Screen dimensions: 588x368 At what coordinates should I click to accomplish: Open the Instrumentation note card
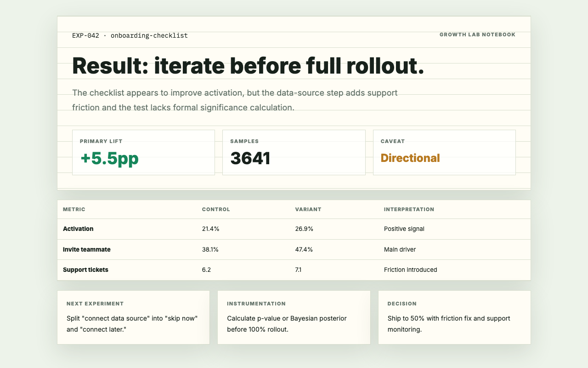[294, 317]
